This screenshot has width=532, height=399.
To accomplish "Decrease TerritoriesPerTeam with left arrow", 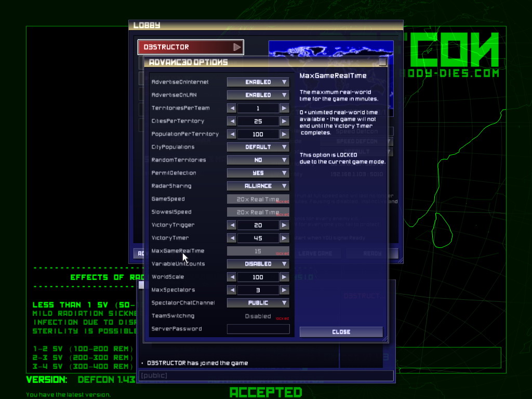I will pos(232,108).
